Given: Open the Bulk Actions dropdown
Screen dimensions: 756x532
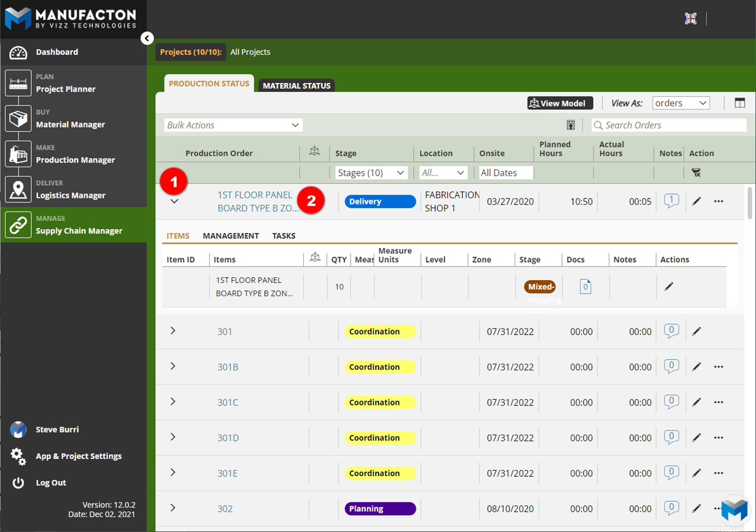Looking at the screenshot, I should point(233,125).
